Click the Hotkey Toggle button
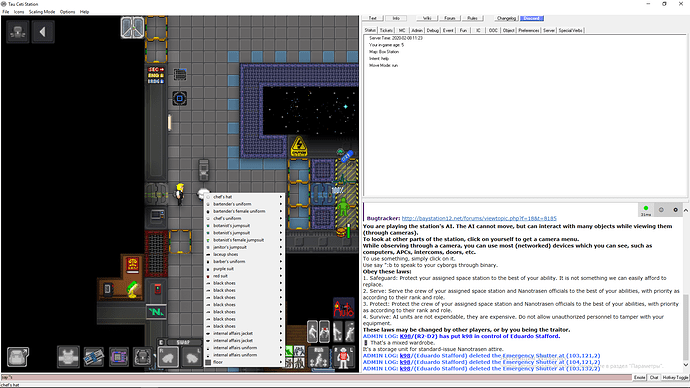Image resolution: width=690 pixels, height=388 pixels. tap(675, 377)
